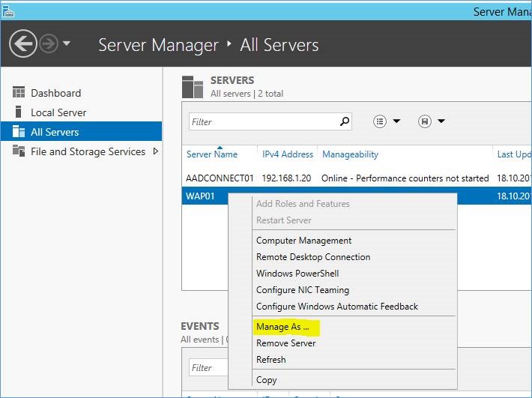Viewport: 532px width, 398px height.
Task: Click the SERVERS tile icon
Action: 193,87
